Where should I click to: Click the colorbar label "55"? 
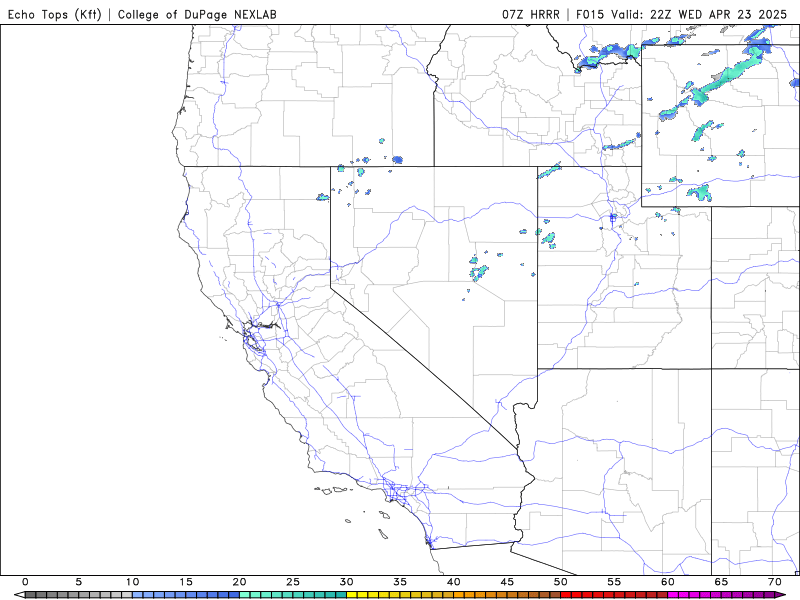coord(614,582)
